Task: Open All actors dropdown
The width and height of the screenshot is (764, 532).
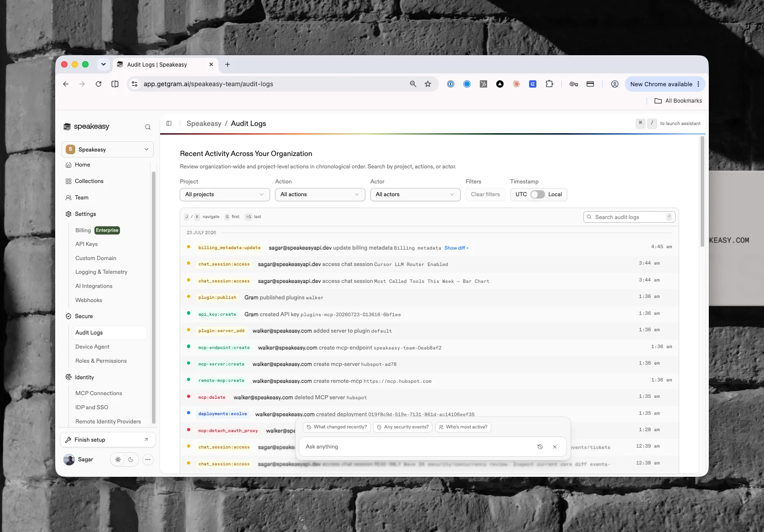Action: (x=415, y=194)
